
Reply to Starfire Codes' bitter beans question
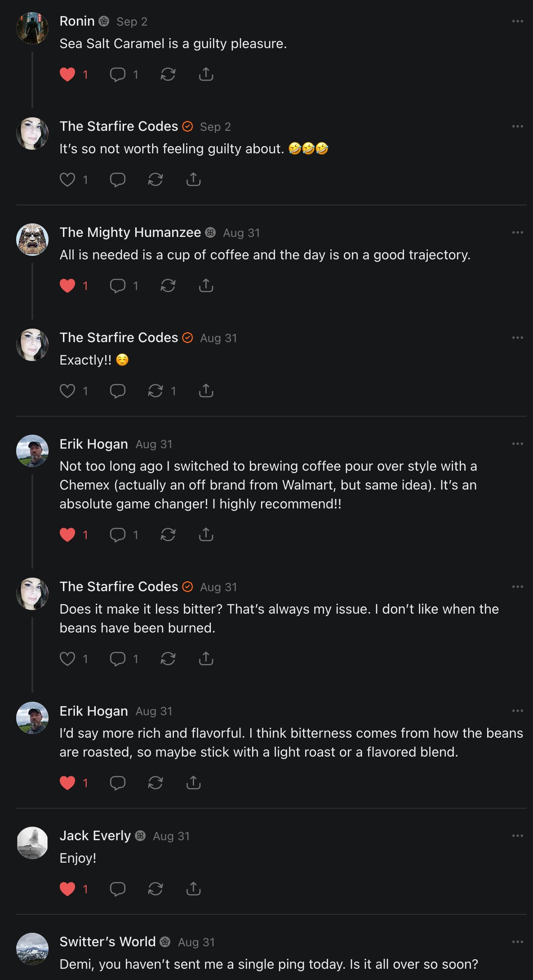coord(118,659)
